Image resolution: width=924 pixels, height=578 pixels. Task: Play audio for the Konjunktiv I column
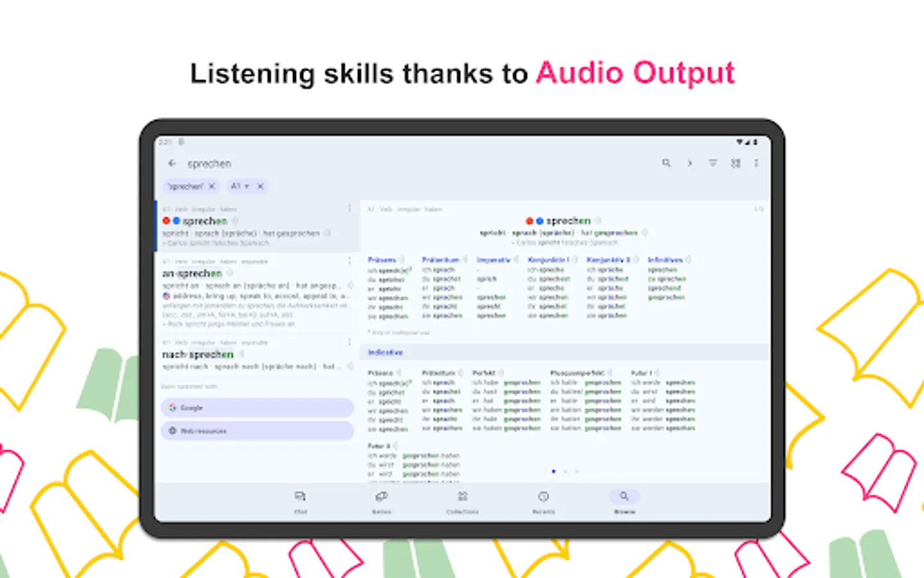574,260
